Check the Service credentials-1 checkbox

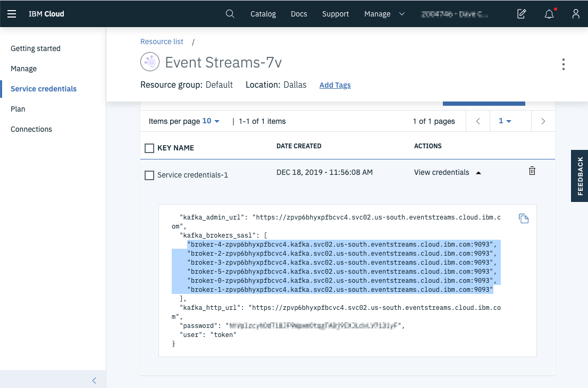pyautogui.click(x=149, y=175)
